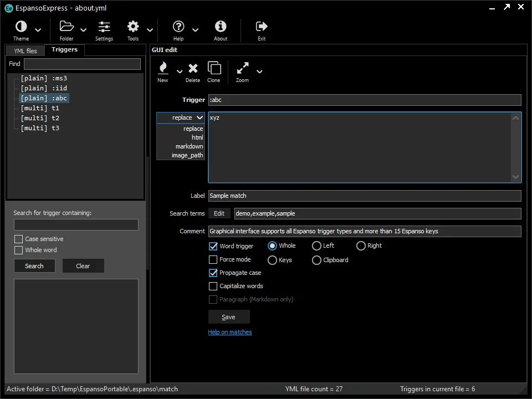Open the Folder toolbar icon
Screen dimensions: 532x399
pyautogui.click(x=66, y=27)
